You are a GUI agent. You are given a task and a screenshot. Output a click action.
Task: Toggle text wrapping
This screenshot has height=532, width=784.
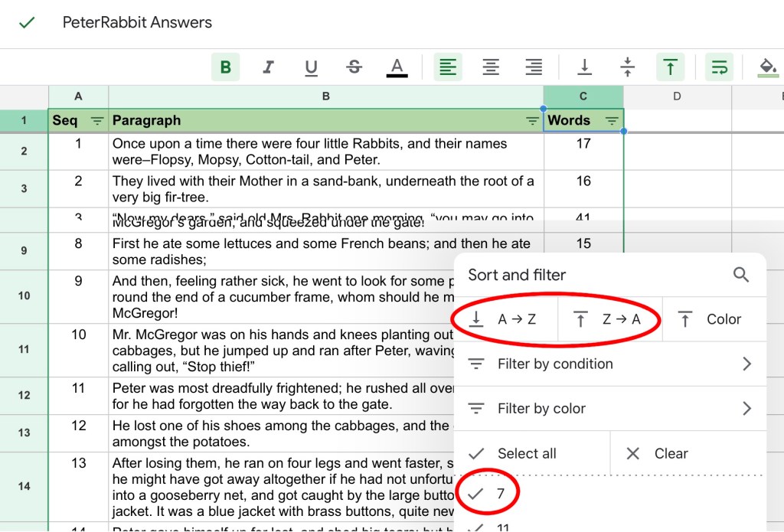point(719,67)
